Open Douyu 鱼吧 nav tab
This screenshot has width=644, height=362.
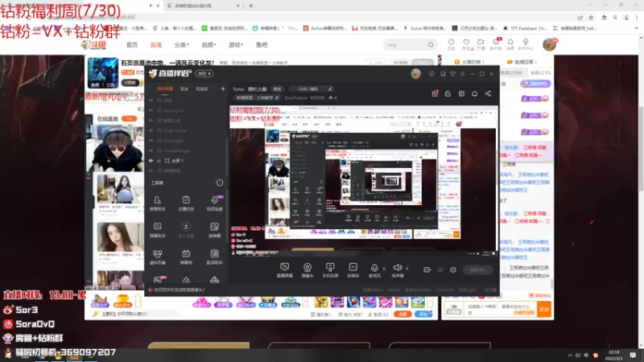pyautogui.click(x=262, y=45)
